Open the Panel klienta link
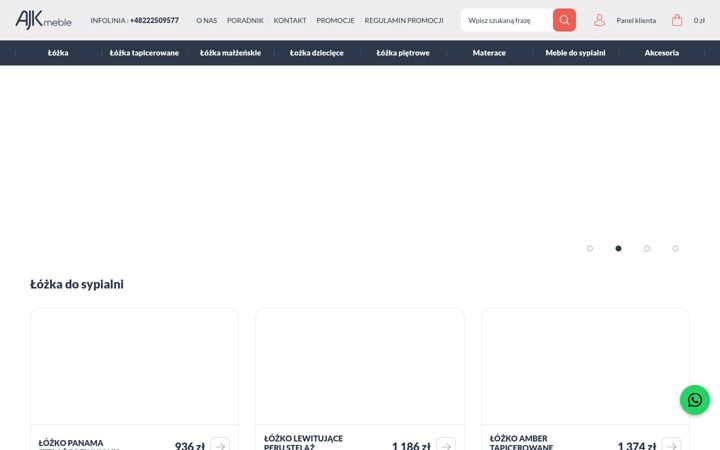Viewport: 720px width, 450px height. pos(636,20)
